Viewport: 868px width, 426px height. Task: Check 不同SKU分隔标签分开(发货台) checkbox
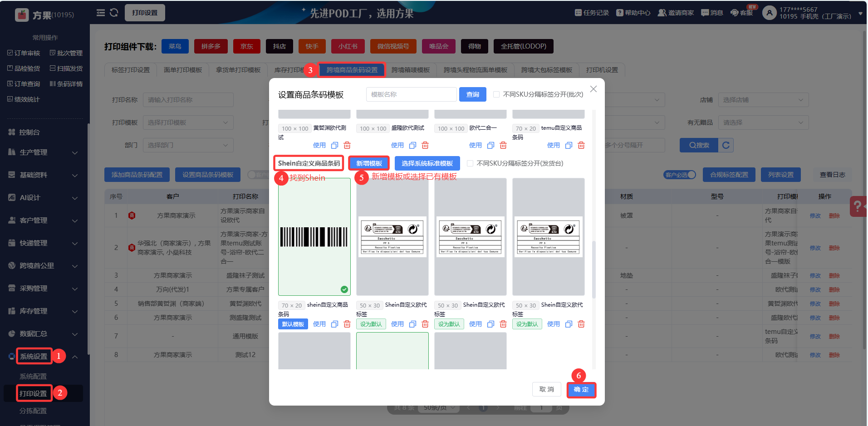click(470, 163)
